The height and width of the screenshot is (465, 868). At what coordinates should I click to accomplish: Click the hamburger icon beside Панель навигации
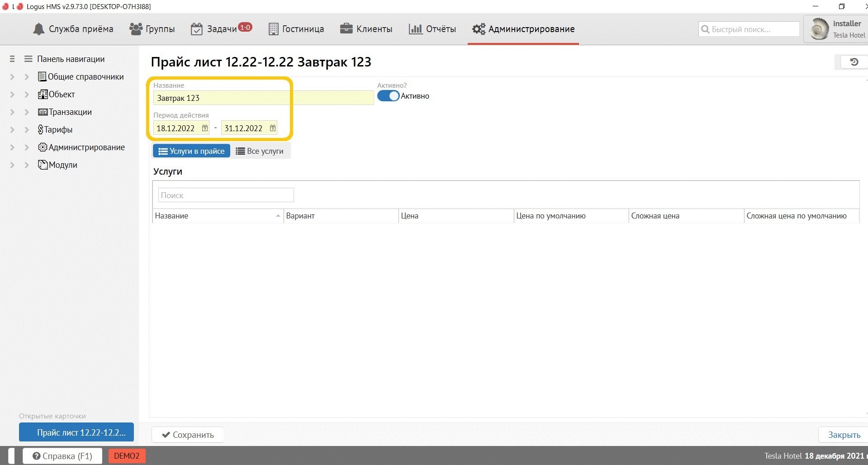pos(28,59)
